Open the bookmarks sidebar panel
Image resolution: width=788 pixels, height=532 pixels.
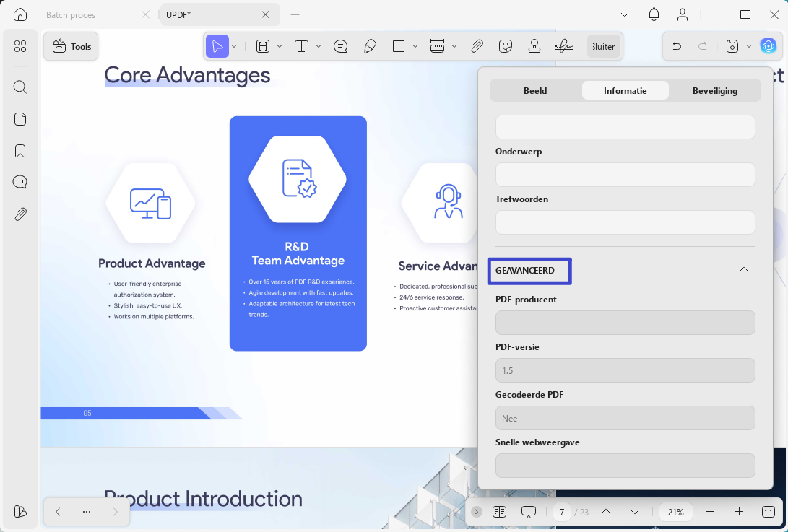tap(20, 151)
